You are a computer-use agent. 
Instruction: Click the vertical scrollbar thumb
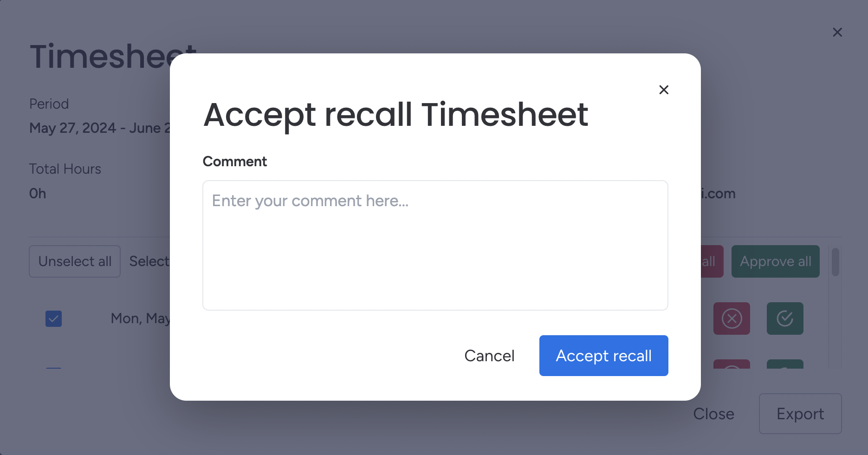pos(834,262)
